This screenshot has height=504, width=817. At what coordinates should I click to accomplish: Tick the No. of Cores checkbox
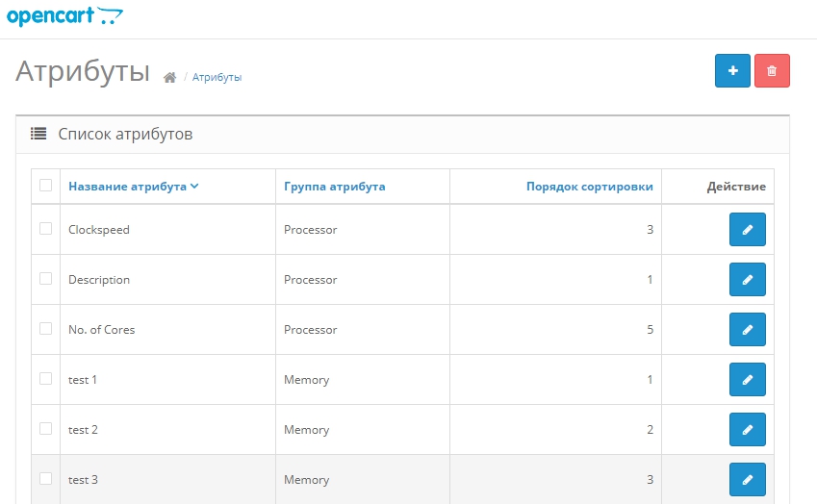click(x=45, y=329)
